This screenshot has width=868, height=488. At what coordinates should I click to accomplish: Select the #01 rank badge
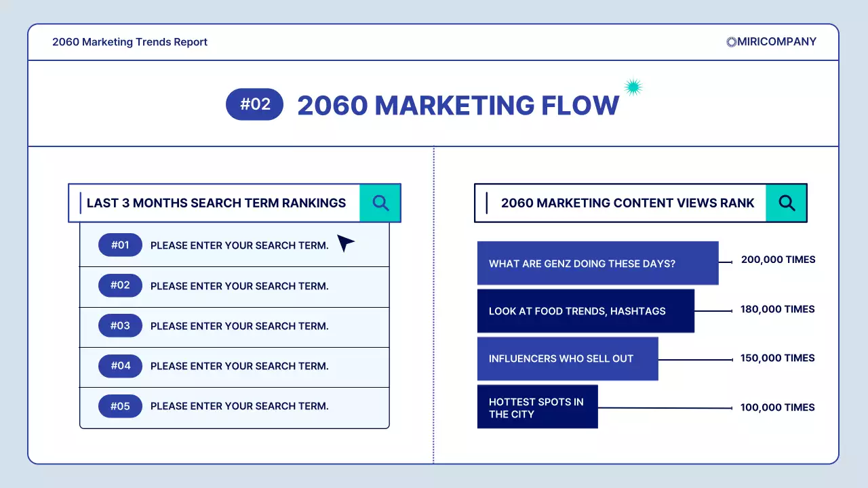pos(120,245)
